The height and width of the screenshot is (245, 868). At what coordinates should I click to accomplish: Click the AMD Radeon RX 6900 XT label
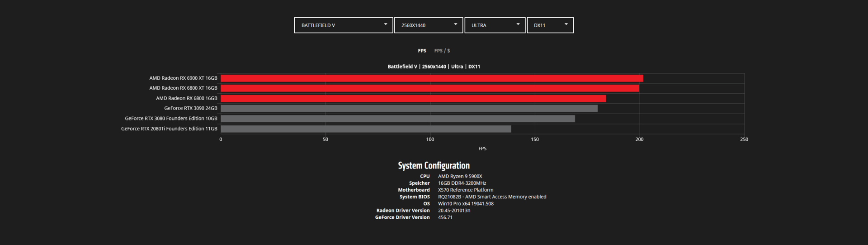pos(183,78)
